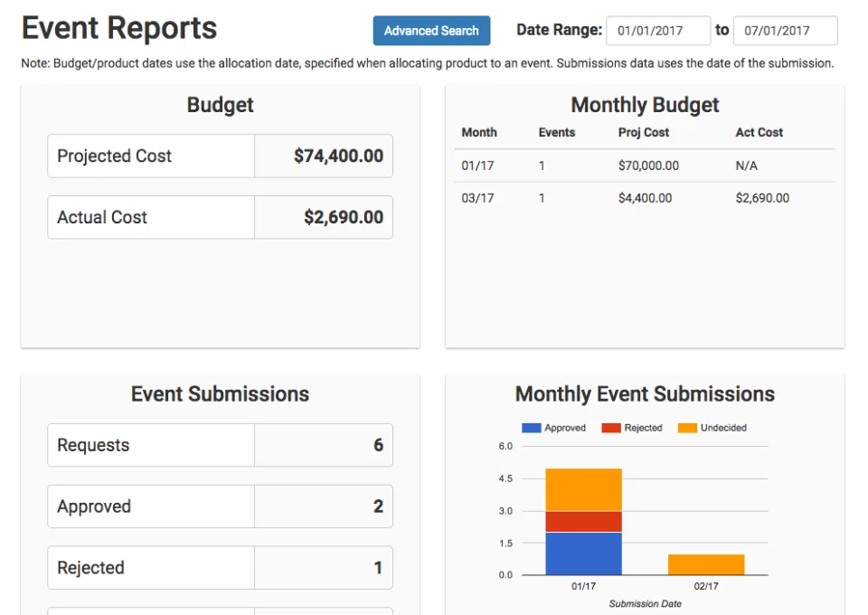This screenshot has height=615, width=868.
Task: Click the $4,400.00 projected cost cell
Action: pos(645,198)
